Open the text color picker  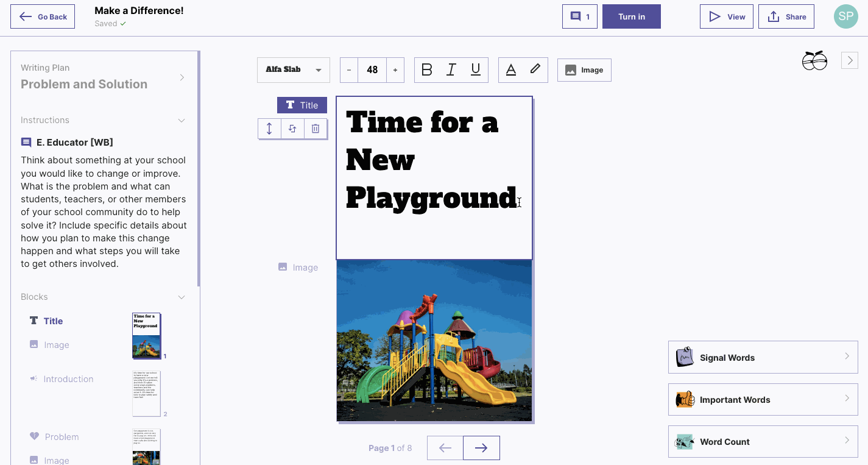pos(511,70)
